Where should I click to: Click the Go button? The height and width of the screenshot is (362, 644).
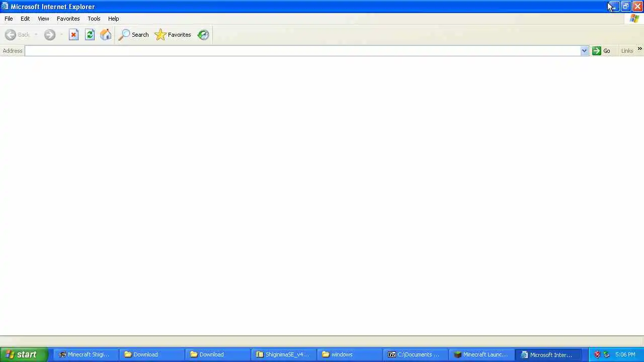(601, 51)
